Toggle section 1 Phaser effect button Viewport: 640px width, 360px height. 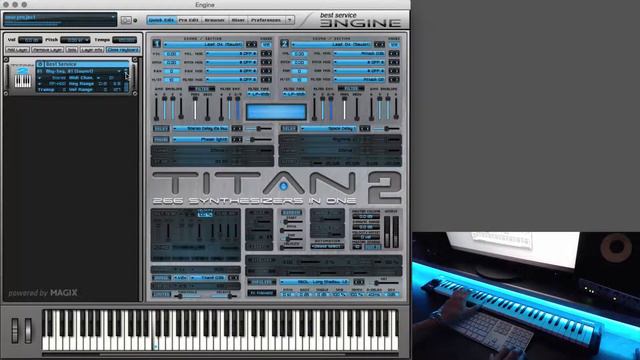(x=161, y=139)
